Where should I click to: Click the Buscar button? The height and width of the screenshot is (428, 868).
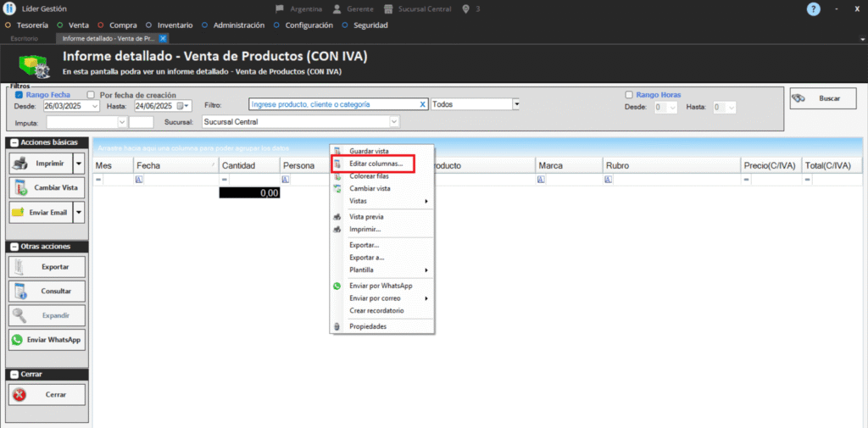click(817, 98)
